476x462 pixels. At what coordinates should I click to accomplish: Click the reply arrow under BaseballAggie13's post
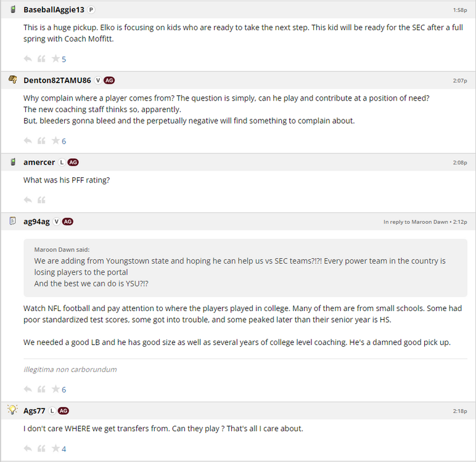point(28,59)
